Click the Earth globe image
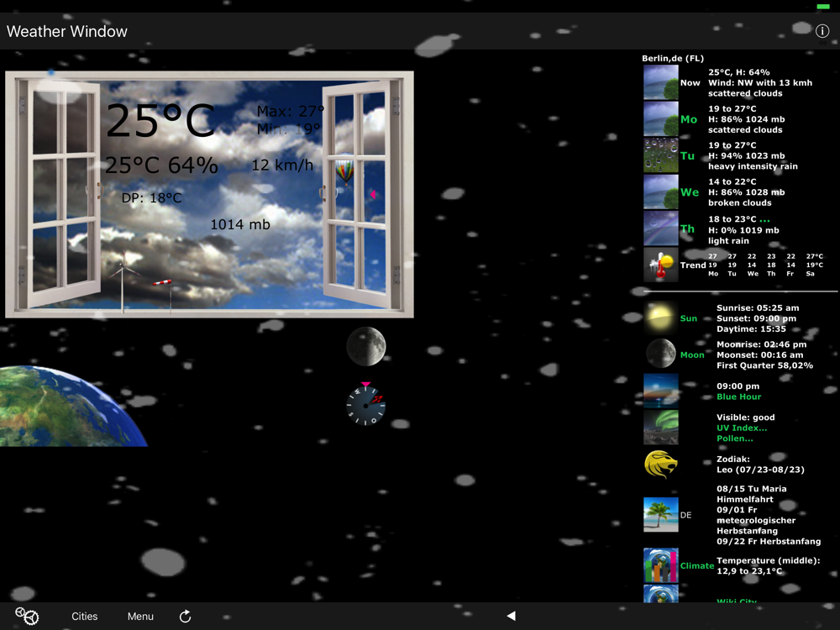This screenshot has width=840, height=630. pos(72,406)
